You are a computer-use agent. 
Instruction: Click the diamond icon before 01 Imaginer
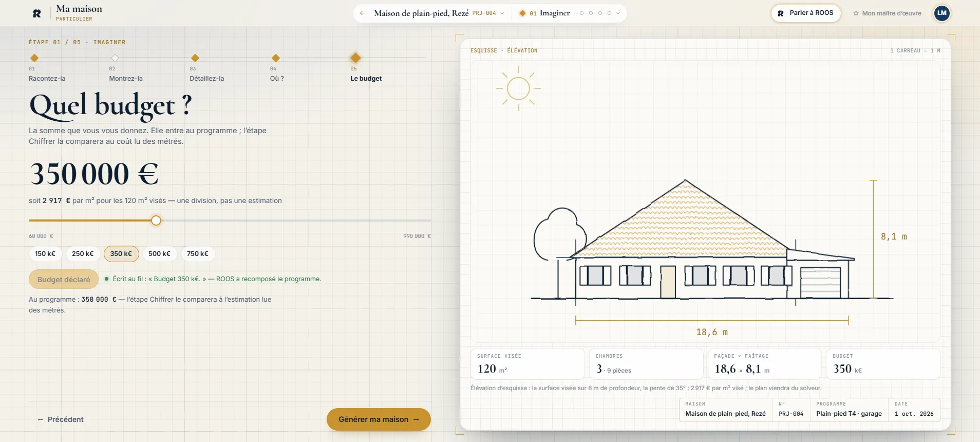click(x=522, y=13)
